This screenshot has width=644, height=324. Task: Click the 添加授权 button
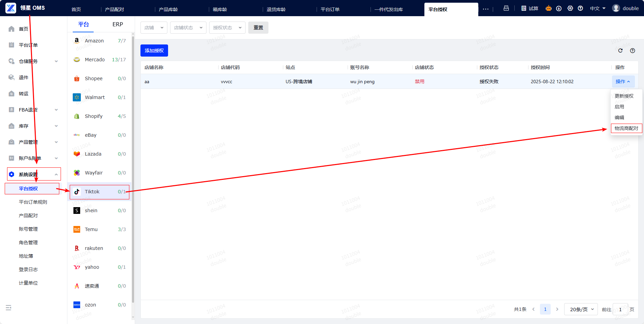click(x=154, y=51)
